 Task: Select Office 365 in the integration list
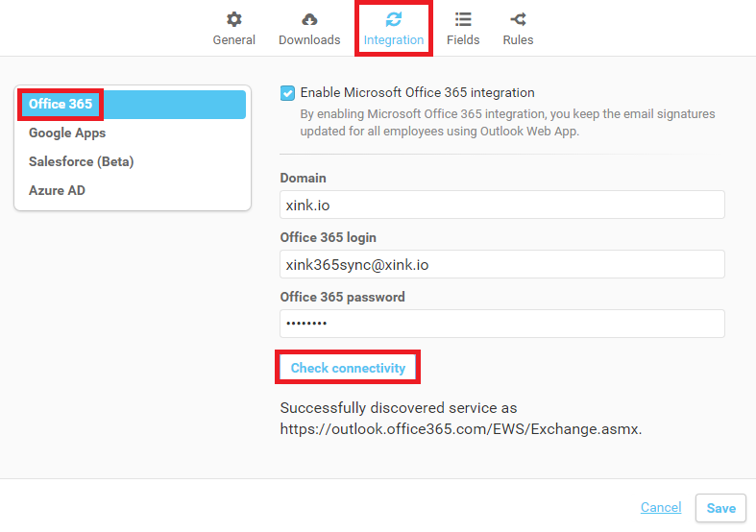133,104
